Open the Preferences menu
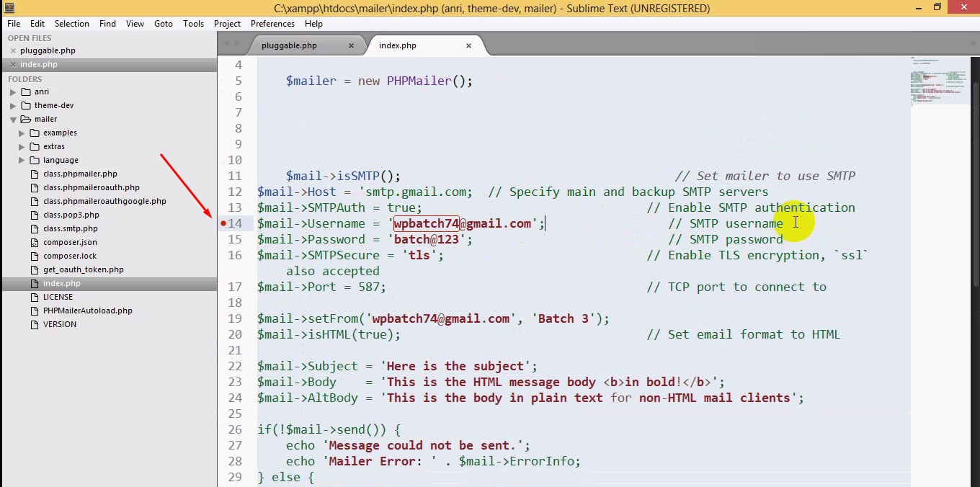Viewport: 980px width, 487px height. [272, 24]
